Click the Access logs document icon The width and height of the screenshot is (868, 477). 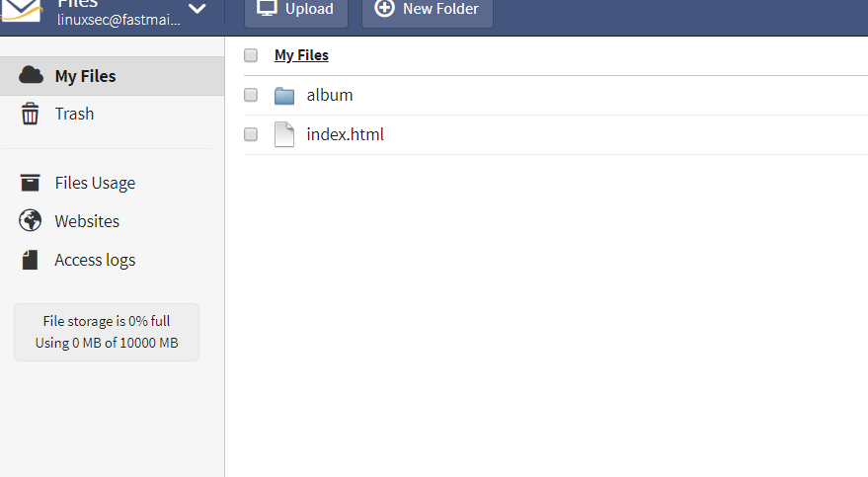[x=30, y=260]
